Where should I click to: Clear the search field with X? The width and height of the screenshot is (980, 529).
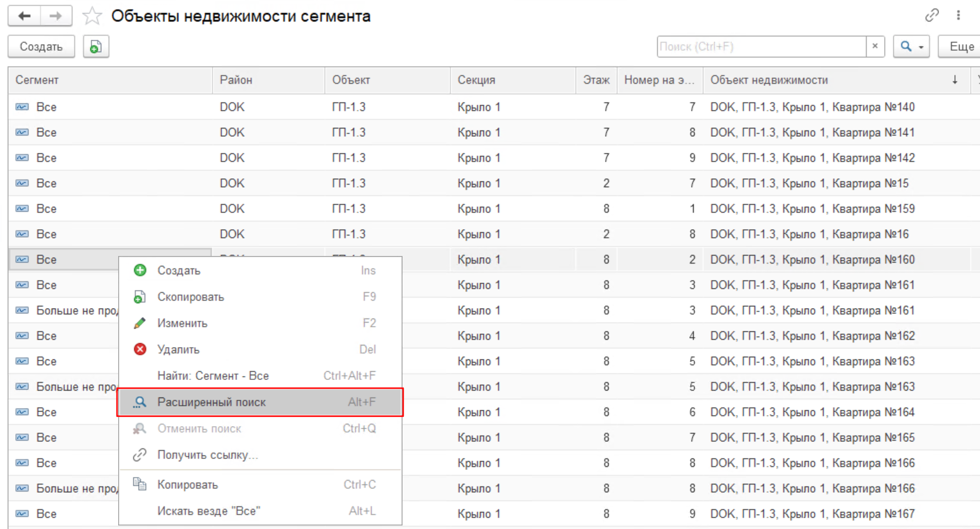[x=875, y=46]
